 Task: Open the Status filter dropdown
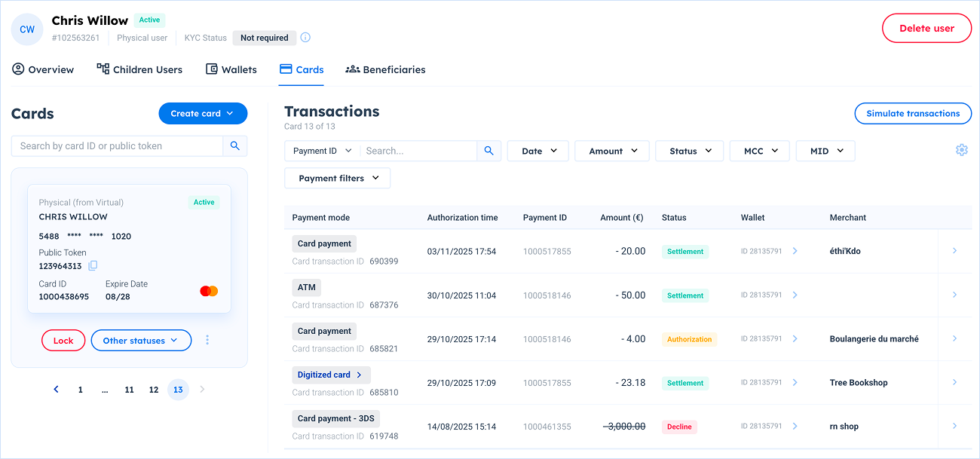tap(689, 151)
